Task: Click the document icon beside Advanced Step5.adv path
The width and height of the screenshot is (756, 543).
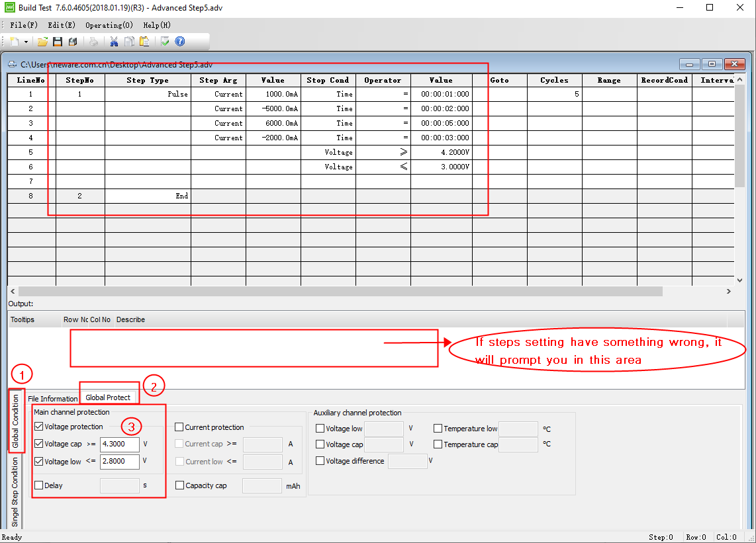Action: point(12,64)
